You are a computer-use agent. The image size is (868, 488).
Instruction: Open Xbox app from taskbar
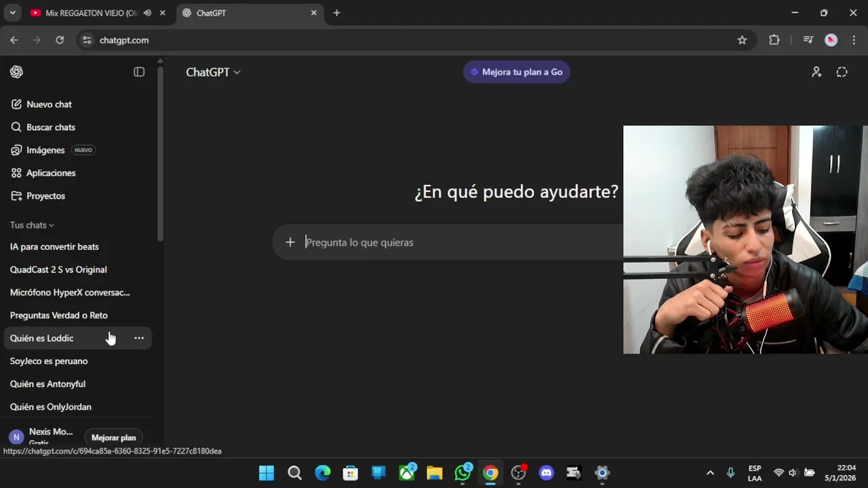407,473
